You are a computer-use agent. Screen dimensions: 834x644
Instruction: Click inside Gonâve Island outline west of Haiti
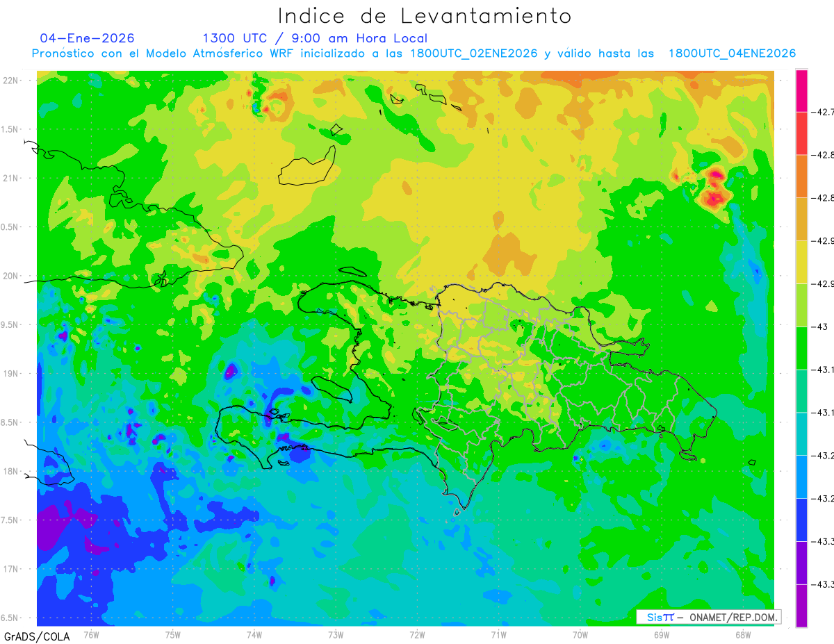click(332, 390)
